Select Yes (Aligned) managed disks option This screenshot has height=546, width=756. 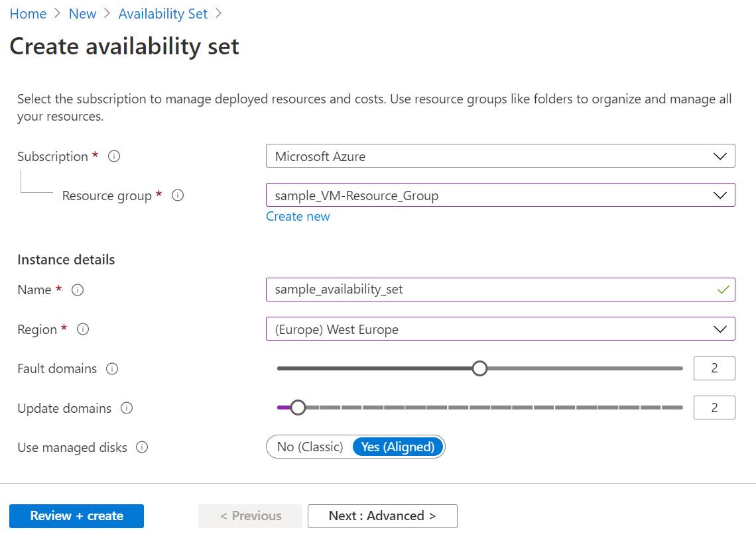point(398,447)
